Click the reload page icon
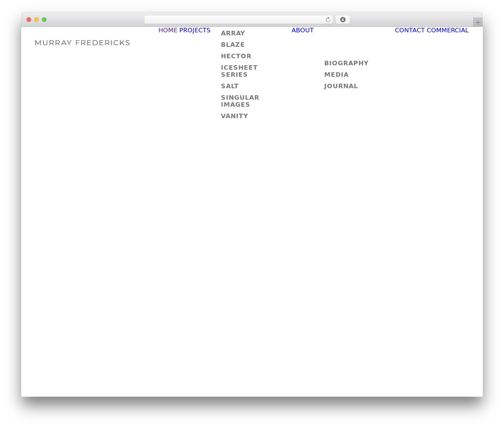504x427 pixels. [328, 20]
